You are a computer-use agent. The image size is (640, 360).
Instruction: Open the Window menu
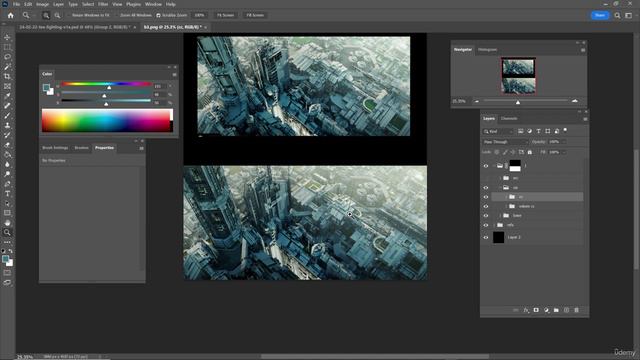pos(153,4)
